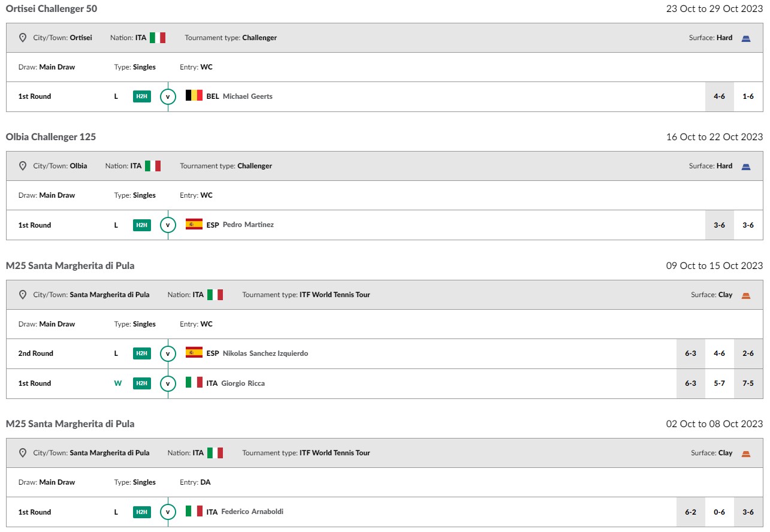Open H2H for Giorgio Ricca match
Screen dimensions: 770x532
141,383
